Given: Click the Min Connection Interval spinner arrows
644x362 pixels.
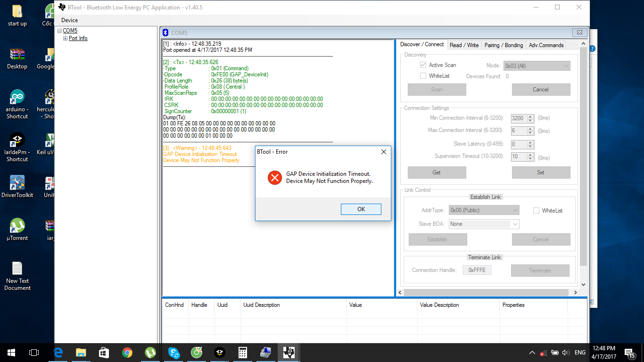Looking at the screenshot, I should pos(530,118).
